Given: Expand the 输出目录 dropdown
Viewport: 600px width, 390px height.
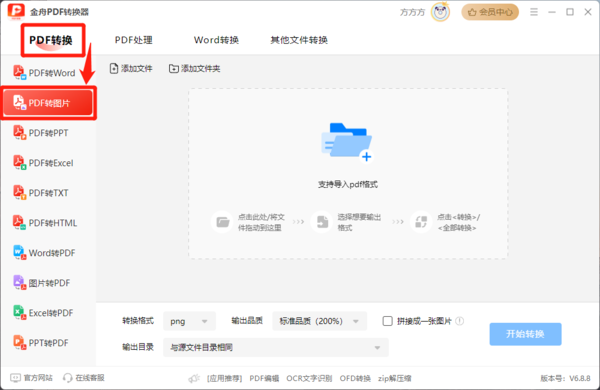Looking at the screenshot, I should pyautogui.click(x=276, y=348).
